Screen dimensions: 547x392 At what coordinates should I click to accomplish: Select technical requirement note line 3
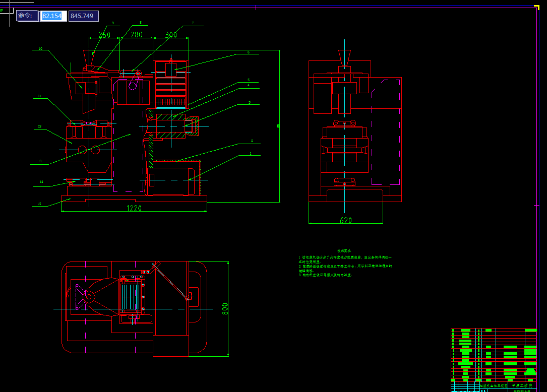[x=325, y=275]
